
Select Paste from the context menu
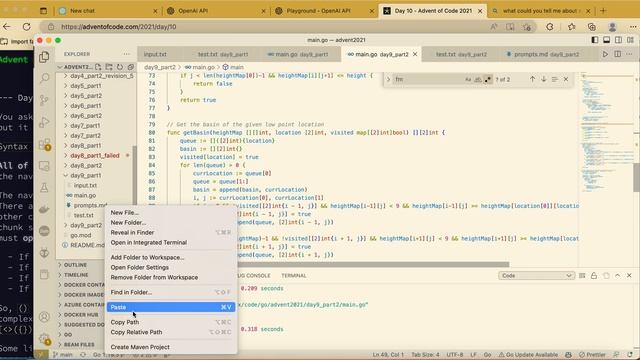(x=171, y=307)
